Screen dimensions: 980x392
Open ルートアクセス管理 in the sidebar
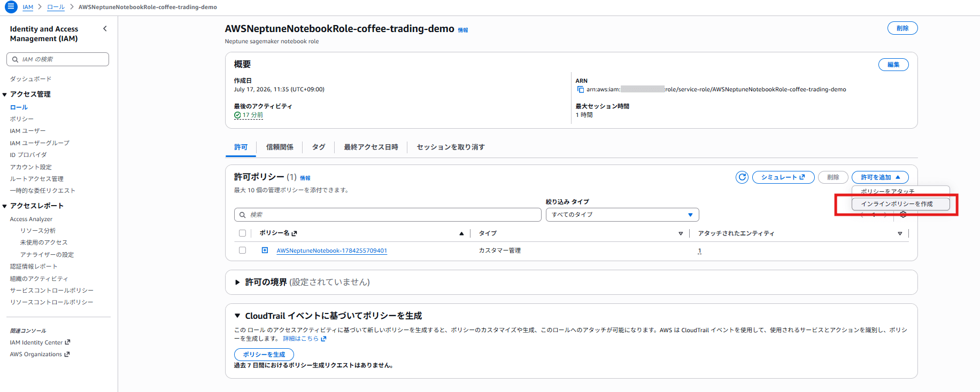pyautogui.click(x=36, y=179)
